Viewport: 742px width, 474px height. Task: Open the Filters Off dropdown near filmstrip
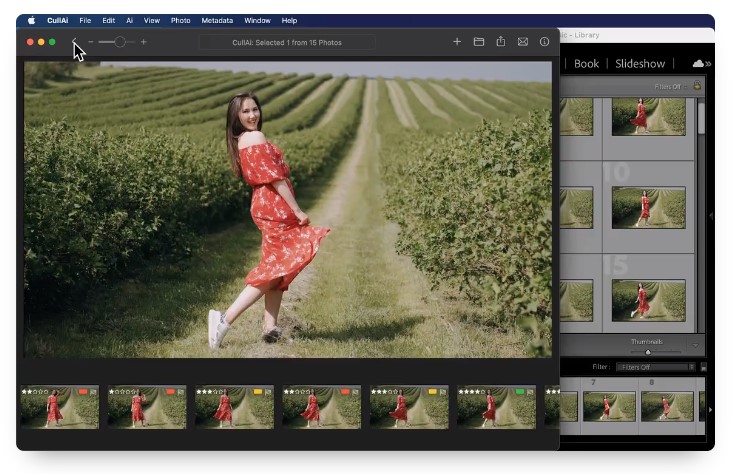coord(656,367)
